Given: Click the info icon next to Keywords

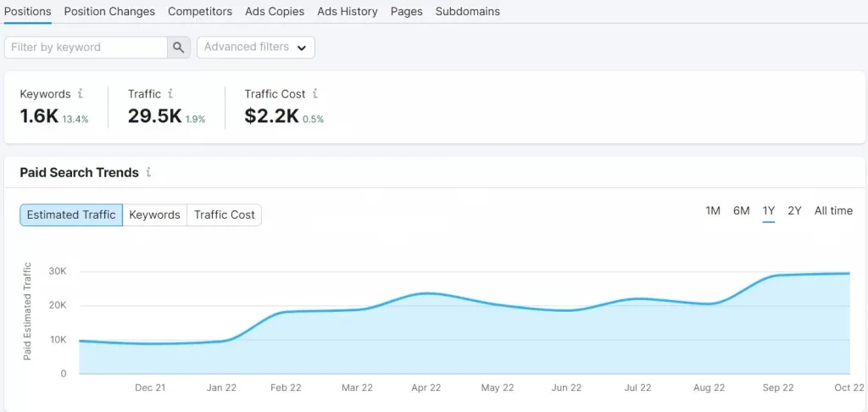Looking at the screenshot, I should 81,93.
